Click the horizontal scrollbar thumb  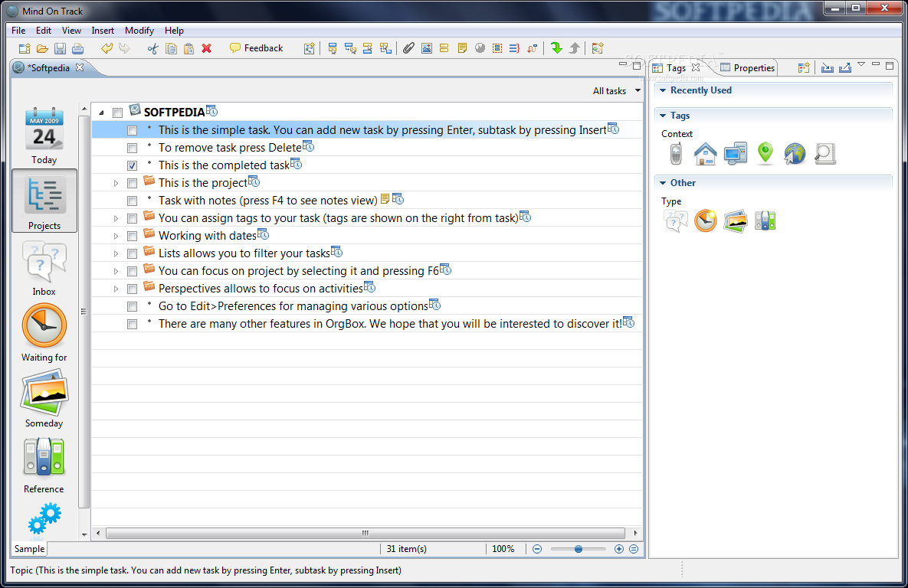365,533
